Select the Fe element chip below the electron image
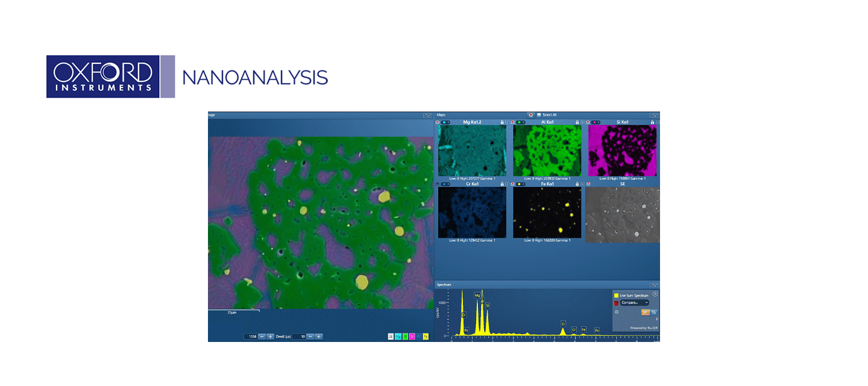 tap(426, 335)
